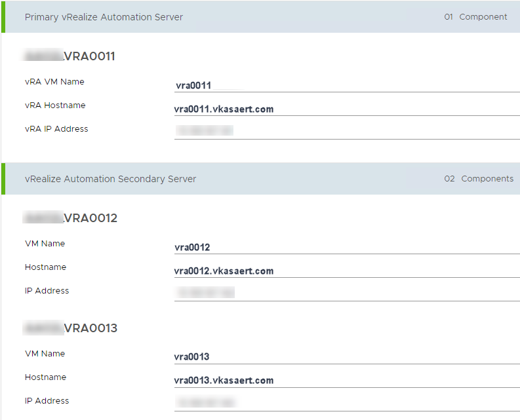
Task: Click the VRA0012 component heading
Action: [x=71, y=219]
